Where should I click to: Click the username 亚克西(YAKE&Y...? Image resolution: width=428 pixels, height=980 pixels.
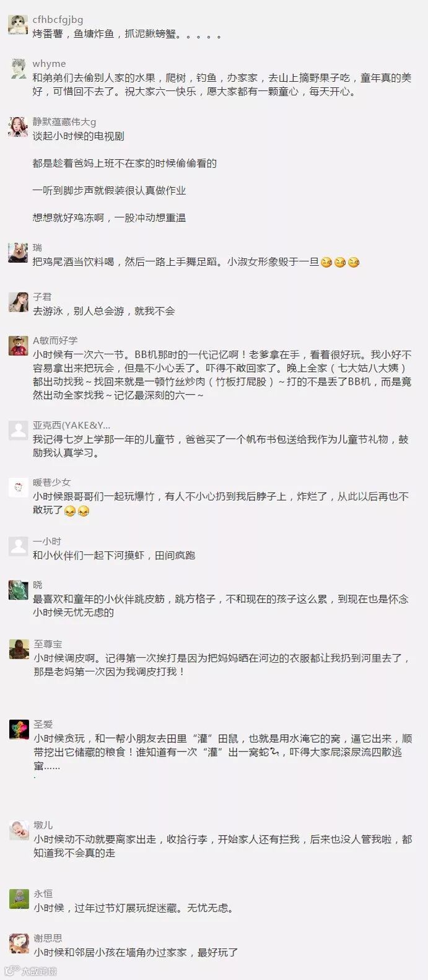coord(71,425)
